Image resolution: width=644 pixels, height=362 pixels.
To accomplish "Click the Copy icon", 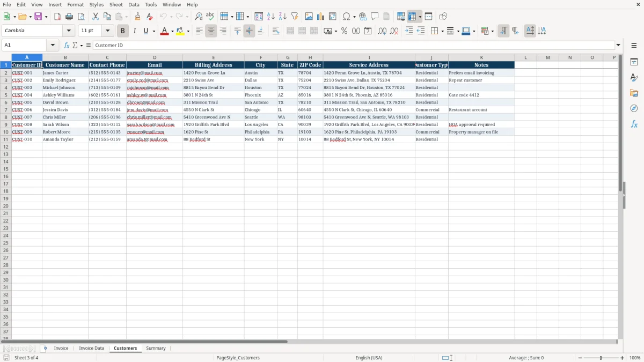I will point(107,17).
